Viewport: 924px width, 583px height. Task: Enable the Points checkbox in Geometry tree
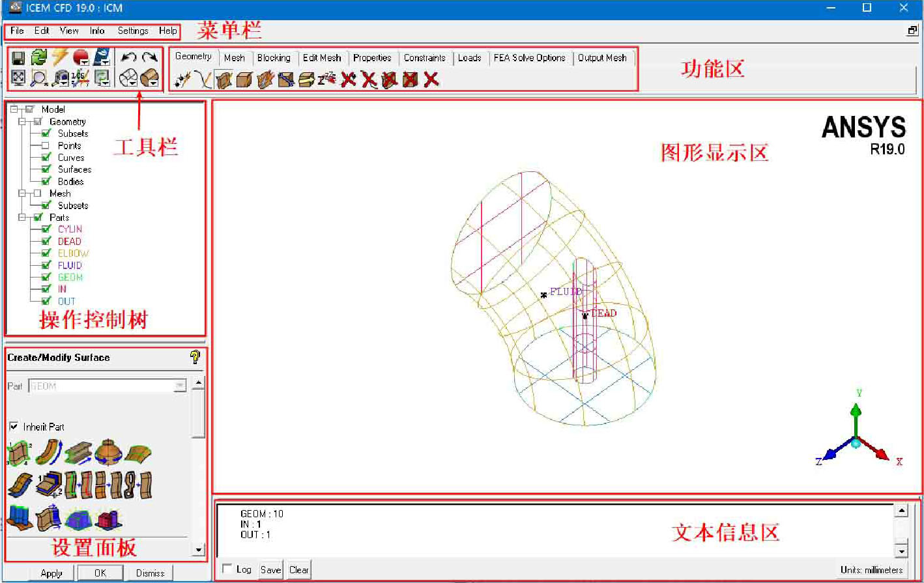[46, 146]
